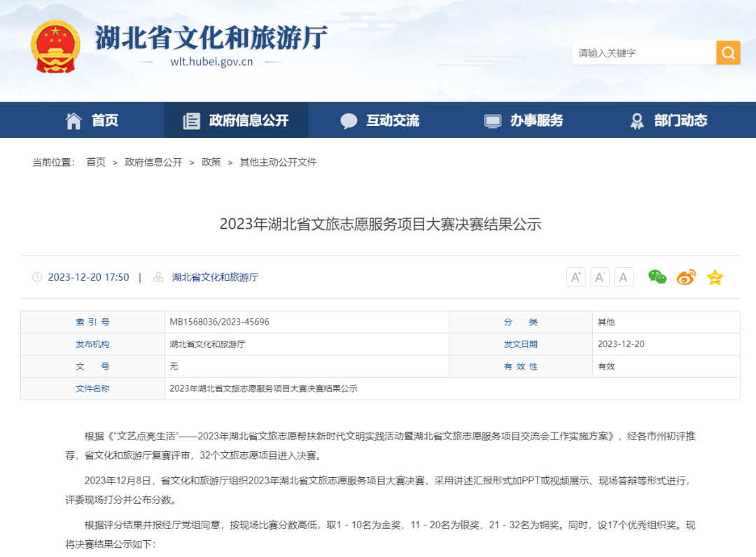Select the 互动交流 menu item
756x557 pixels.
coord(381,120)
